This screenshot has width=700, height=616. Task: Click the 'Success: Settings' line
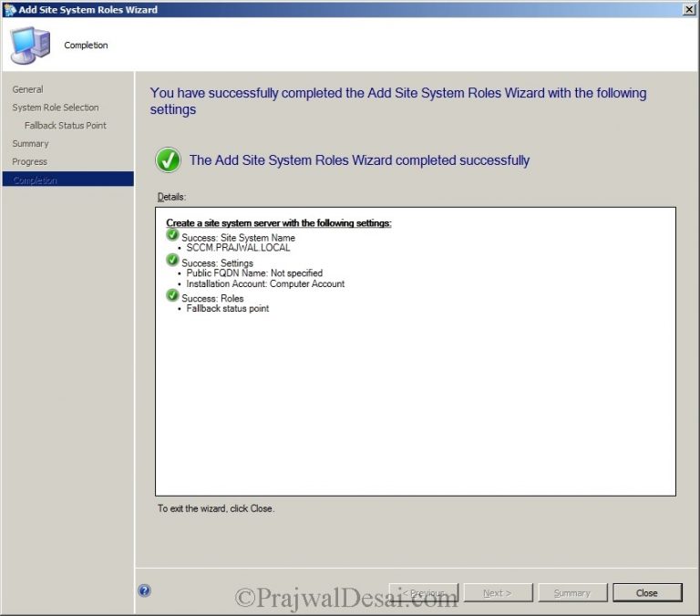pyautogui.click(x=217, y=263)
